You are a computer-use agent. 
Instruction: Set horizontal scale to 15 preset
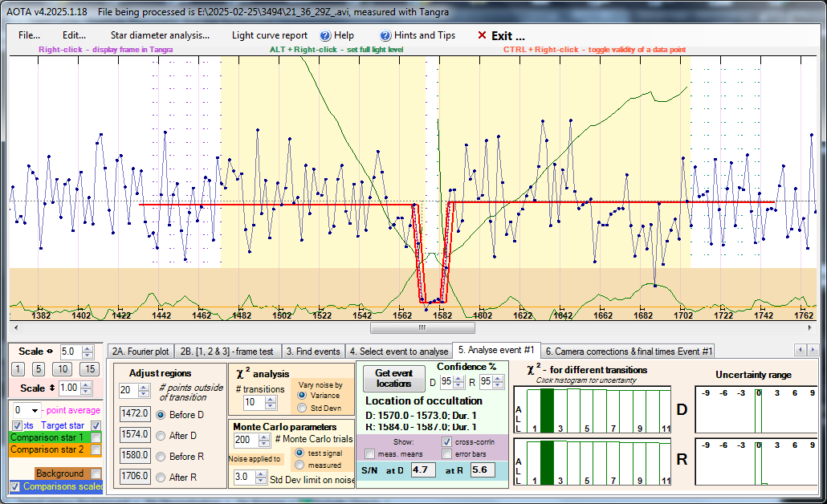(90, 369)
